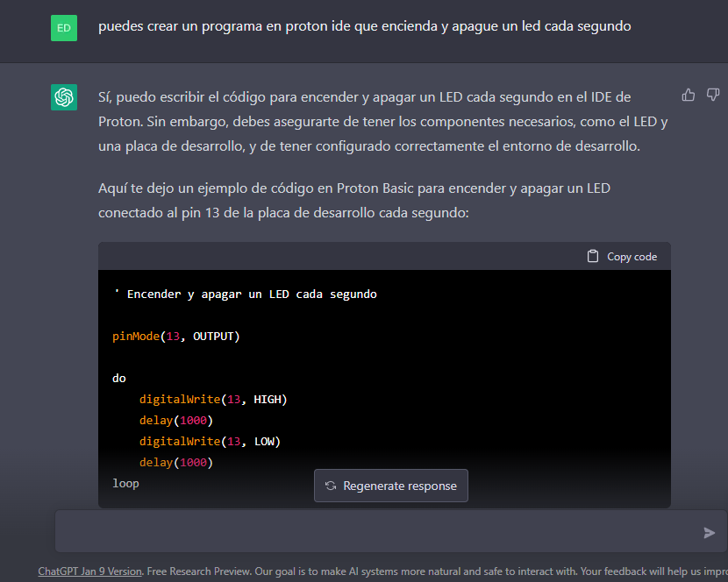The height and width of the screenshot is (582, 728).
Task: Click the digitalWrite(13, LOW) code line
Action: (x=210, y=442)
